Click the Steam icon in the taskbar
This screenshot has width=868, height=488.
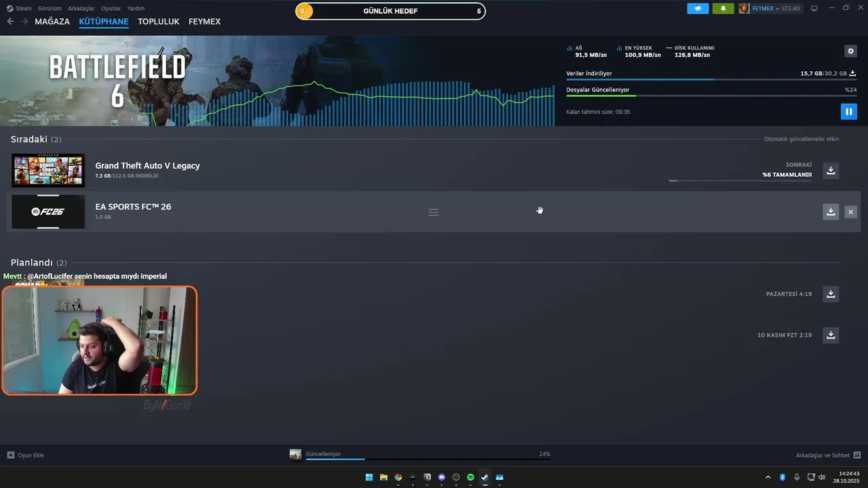pos(485,477)
